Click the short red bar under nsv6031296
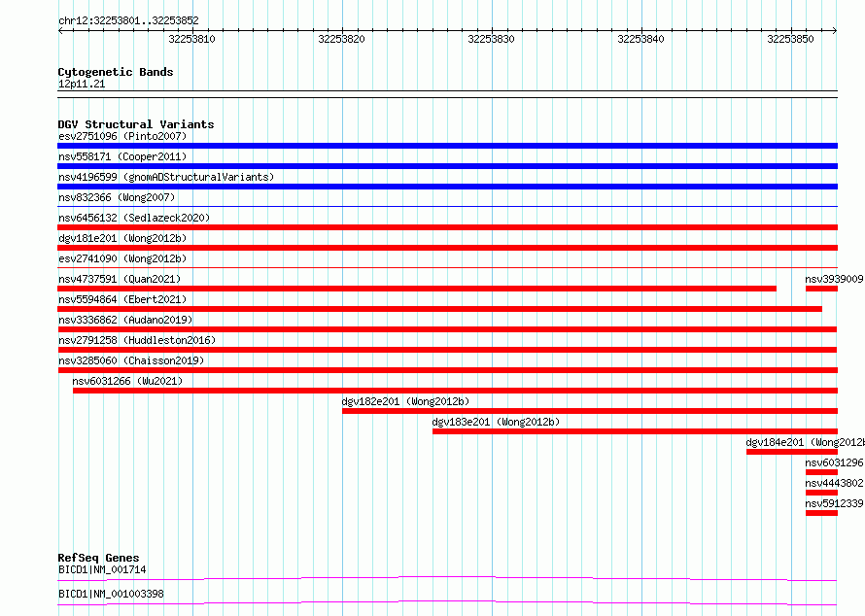This screenshot has width=865, height=616. point(821,472)
